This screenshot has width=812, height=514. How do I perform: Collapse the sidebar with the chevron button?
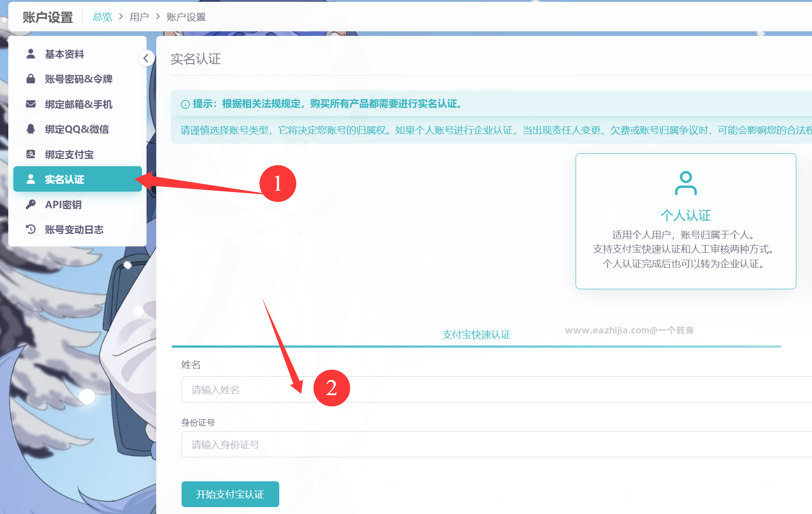tap(146, 58)
